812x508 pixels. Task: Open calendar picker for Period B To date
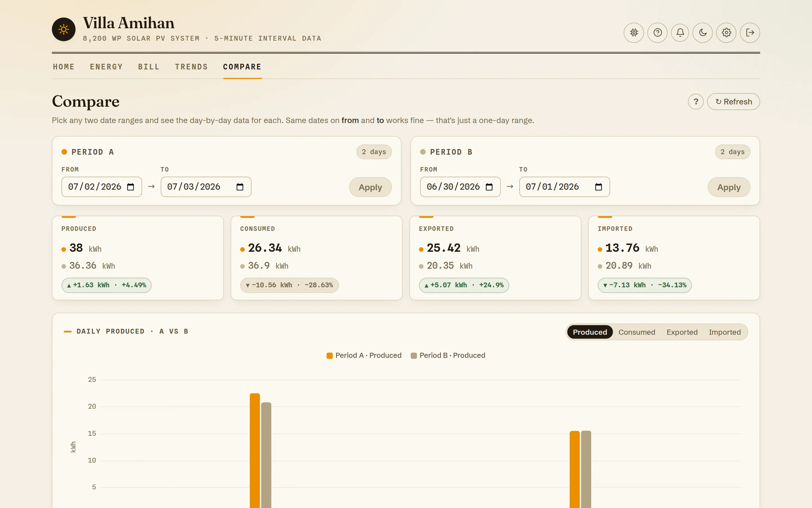(x=598, y=187)
